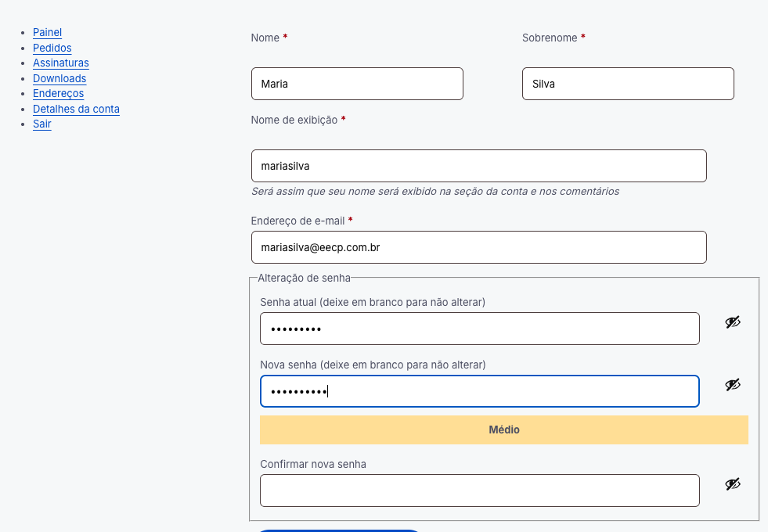The height and width of the screenshot is (532, 768).
Task: Show the Confirmar nova senha eye icon
Action: coord(733,484)
